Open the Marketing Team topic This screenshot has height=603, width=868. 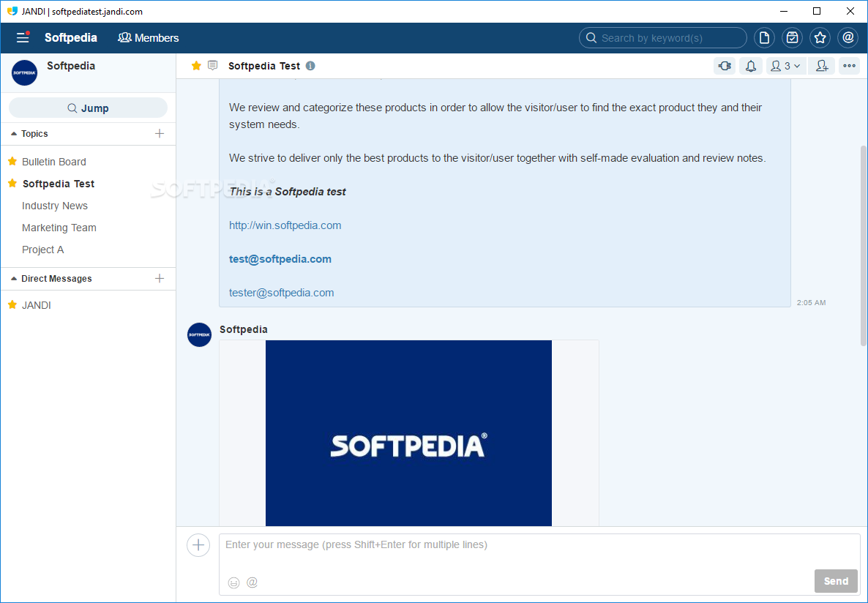[x=59, y=228]
